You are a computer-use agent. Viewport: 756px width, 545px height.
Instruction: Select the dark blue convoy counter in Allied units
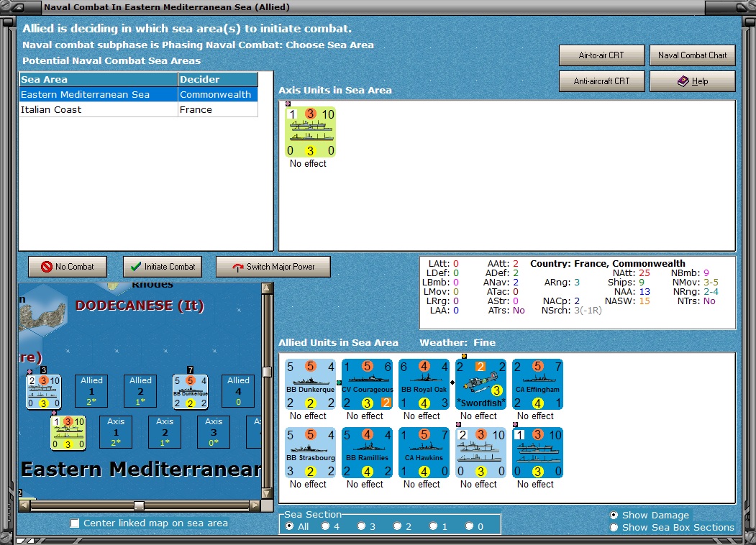coord(537,452)
